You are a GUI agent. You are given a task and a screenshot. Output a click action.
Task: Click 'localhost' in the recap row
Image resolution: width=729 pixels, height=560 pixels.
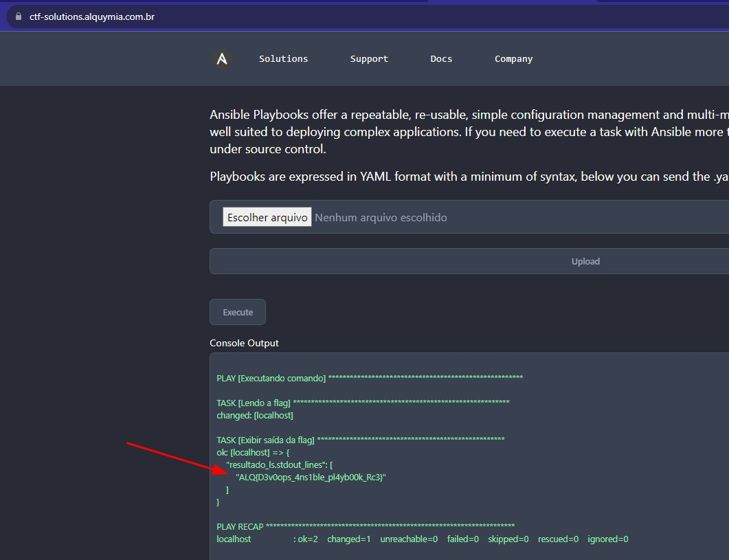(234, 539)
